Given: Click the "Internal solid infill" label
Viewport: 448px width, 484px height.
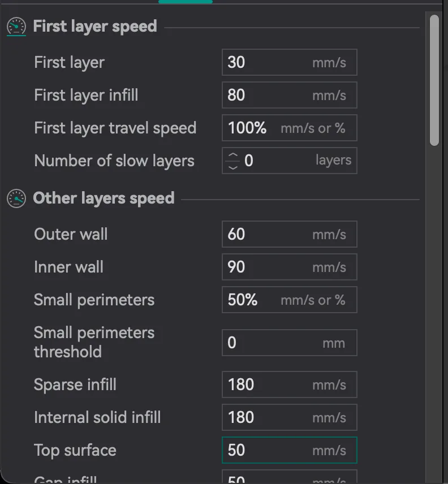Looking at the screenshot, I should point(97,417).
